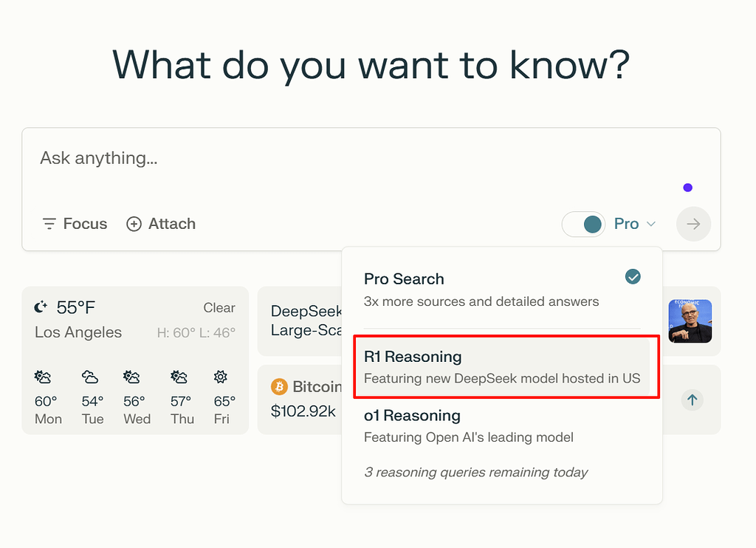756x548 pixels.
Task: Choose R1 Reasoning from the menu
Action: (x=502, y=366)
